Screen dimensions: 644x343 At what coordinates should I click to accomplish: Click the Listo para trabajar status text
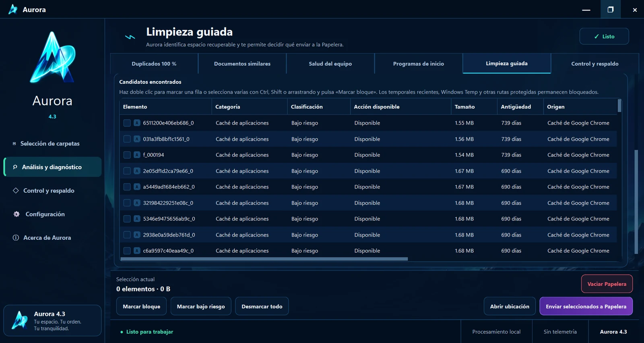150,332
